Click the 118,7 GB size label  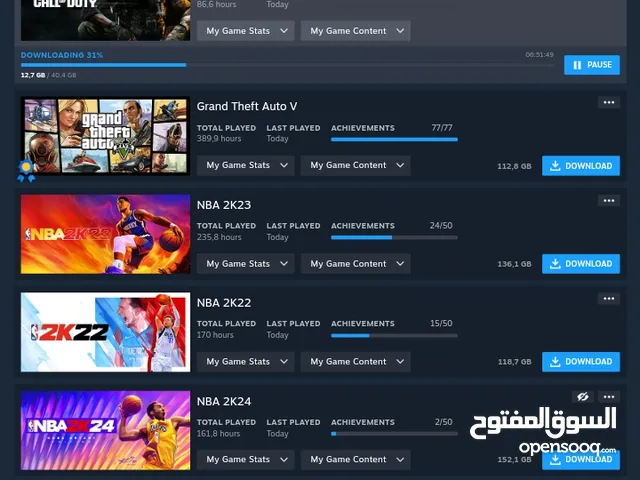[x=514, y=362]
